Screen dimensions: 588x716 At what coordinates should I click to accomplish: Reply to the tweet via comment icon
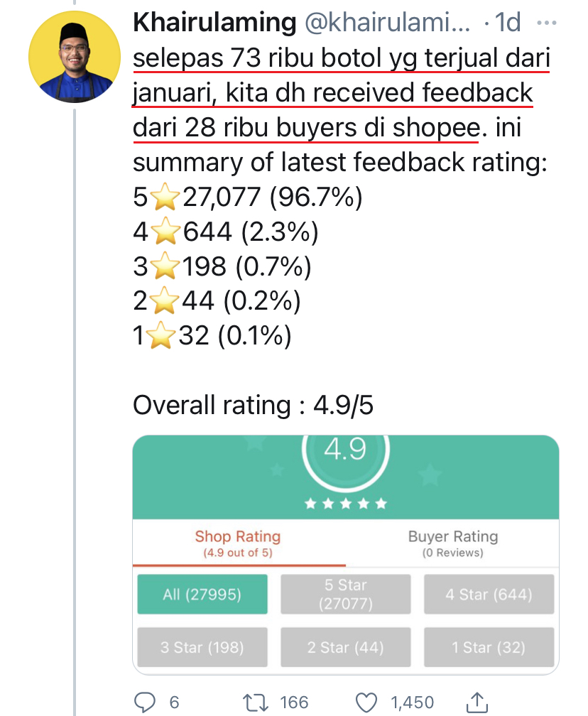point(146,702)
